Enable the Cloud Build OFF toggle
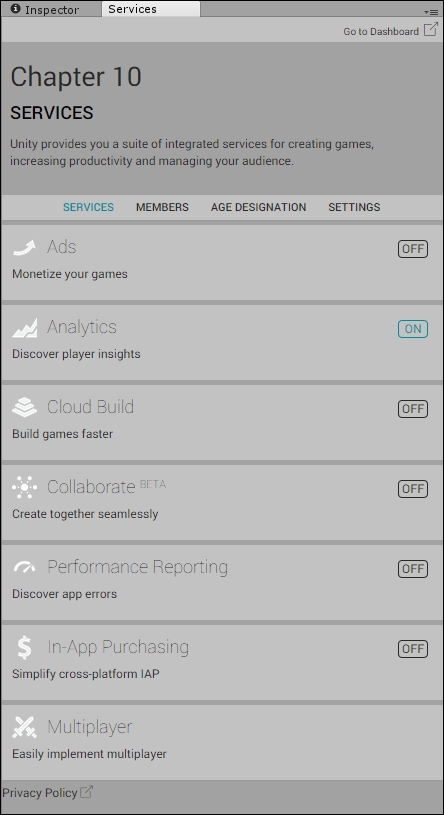The image size is (444, 815). point(413,409)
